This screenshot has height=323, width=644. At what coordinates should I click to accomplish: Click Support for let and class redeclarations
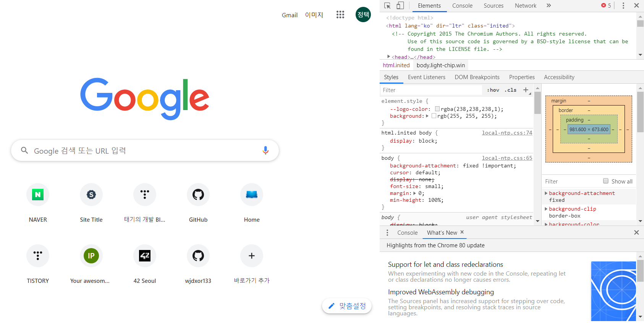click(x=445, y=264)
